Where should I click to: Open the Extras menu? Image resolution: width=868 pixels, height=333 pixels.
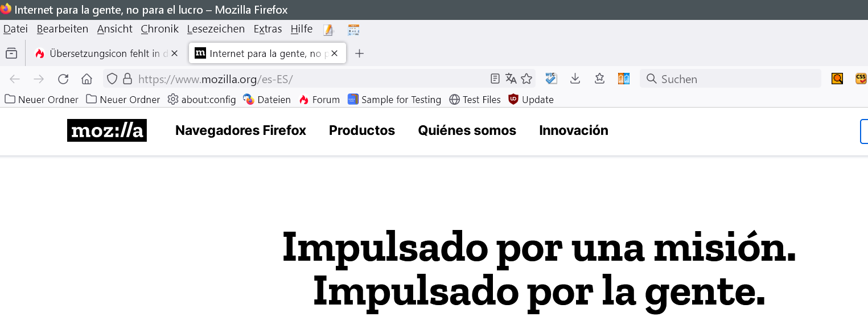coord(268,29)
